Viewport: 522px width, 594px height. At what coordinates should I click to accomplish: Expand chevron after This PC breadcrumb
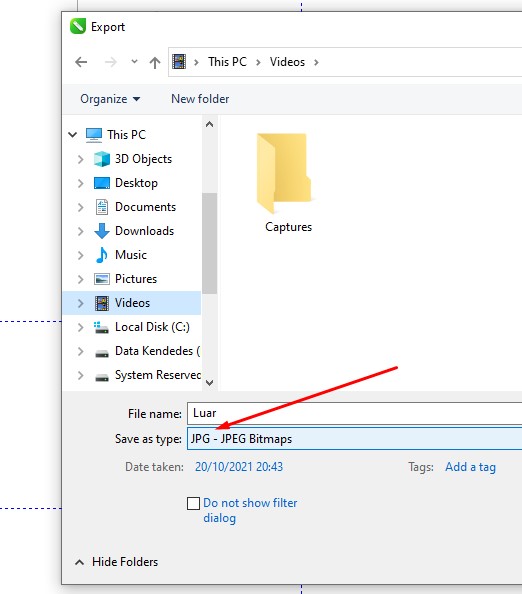[258, 62]
